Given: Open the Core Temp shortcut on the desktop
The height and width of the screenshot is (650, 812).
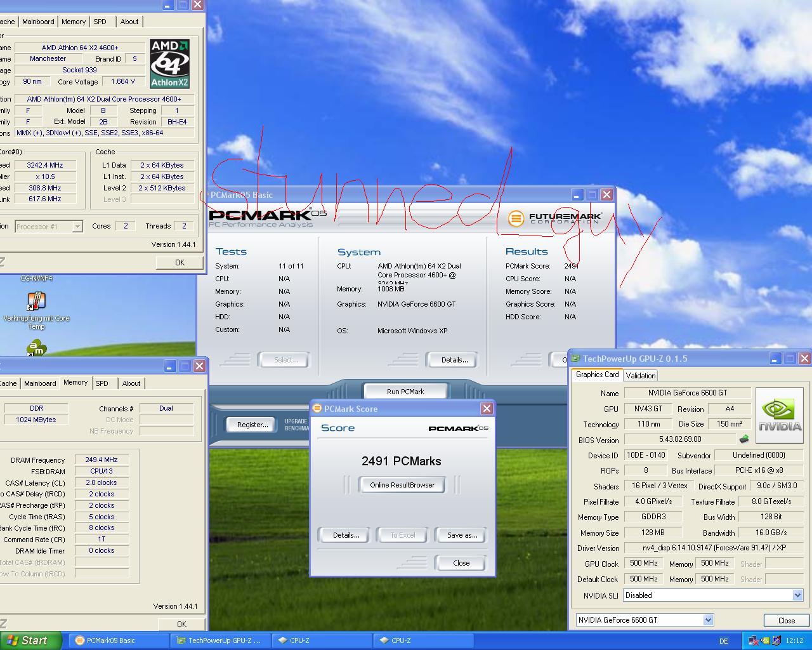Looking at the screenshot, I should coord(36,311).
